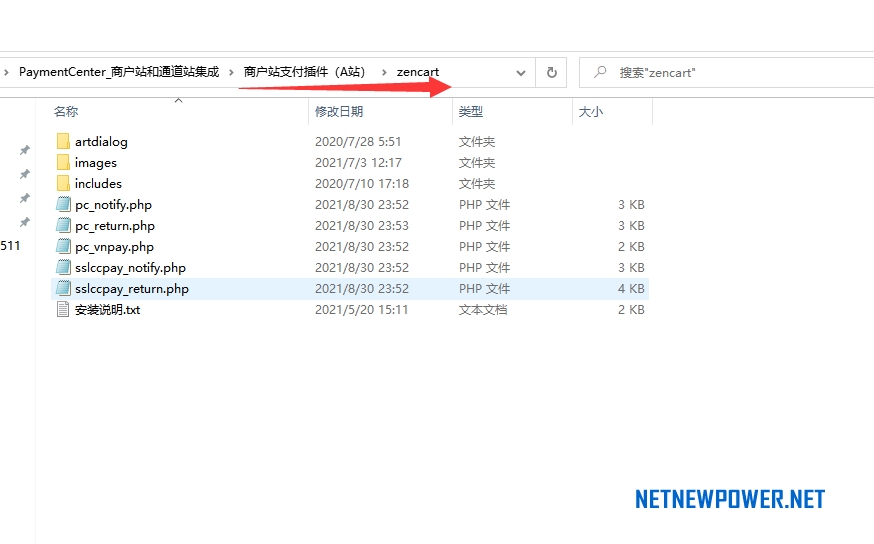Click the 搜索"zencart" search field

click(726, 72)
